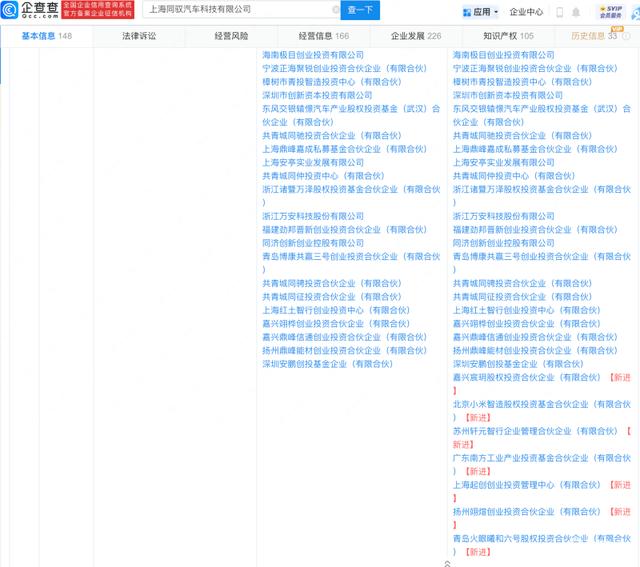Viewport: 640px width, 567px height.
Task: Open notifications via the bell icon
Action: tap(576, 12)
